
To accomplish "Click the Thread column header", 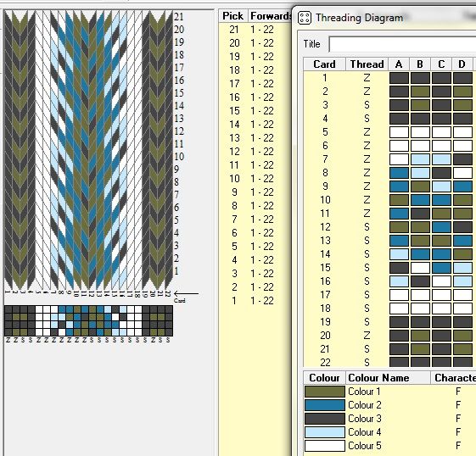I will [367, 64].
